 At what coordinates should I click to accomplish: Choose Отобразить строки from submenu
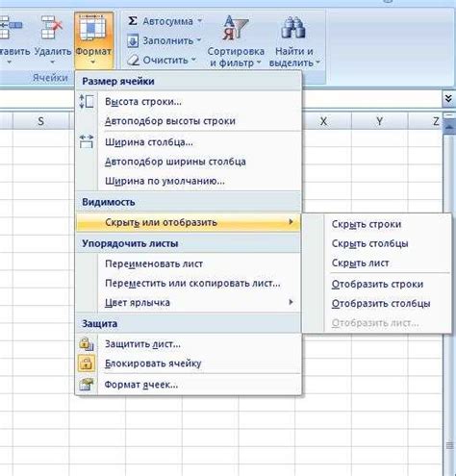[x=377, y=284]
